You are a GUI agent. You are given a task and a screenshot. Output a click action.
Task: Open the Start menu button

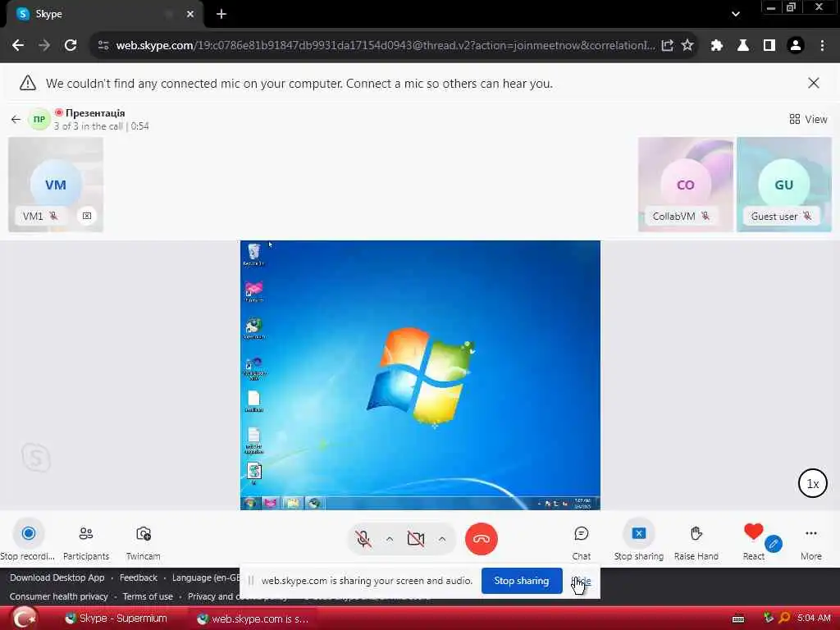(24, 618)
